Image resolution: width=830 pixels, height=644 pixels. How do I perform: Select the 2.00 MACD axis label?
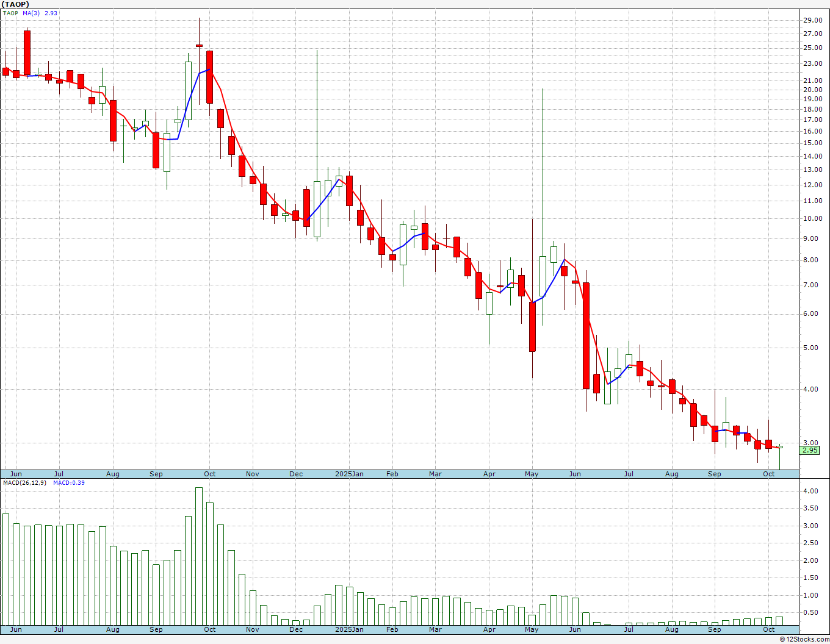tap(810, 560)
